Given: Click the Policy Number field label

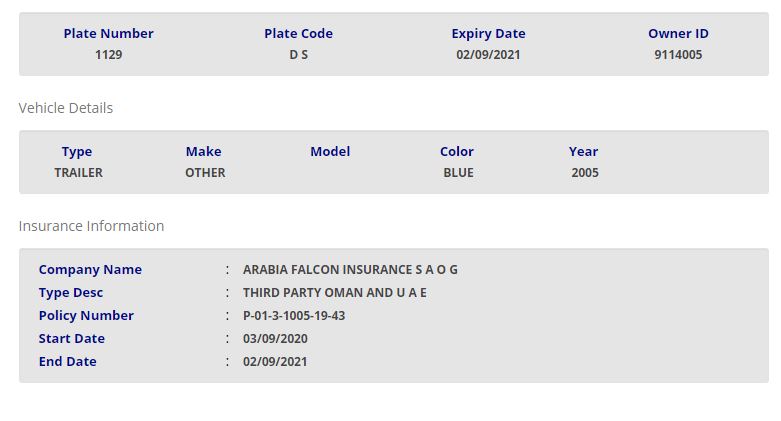Looking at the screenshot, I should 86,316.
